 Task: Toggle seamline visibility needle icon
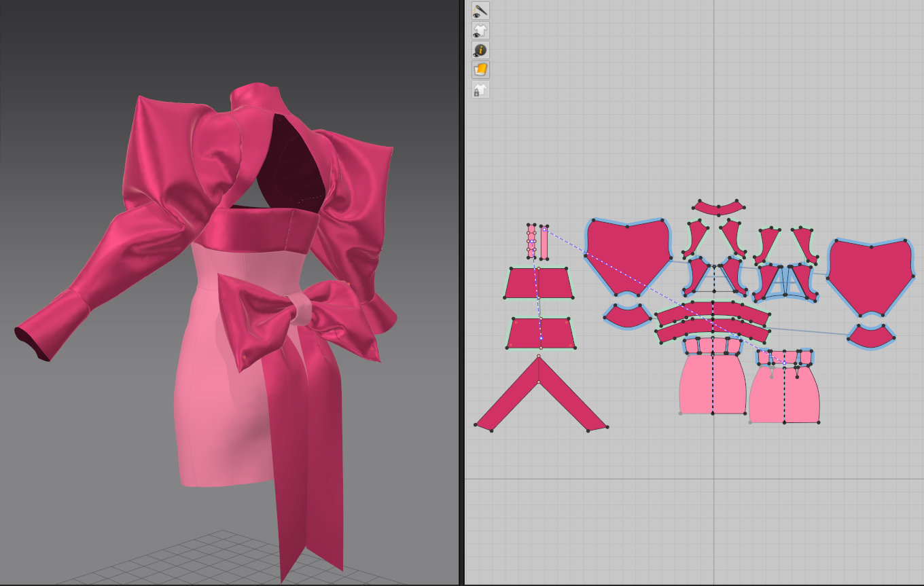click(x=480, y=11)
